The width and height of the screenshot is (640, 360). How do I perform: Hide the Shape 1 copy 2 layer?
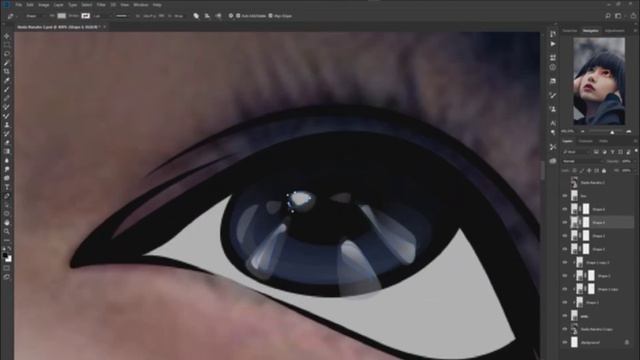[x=565, y=262]
